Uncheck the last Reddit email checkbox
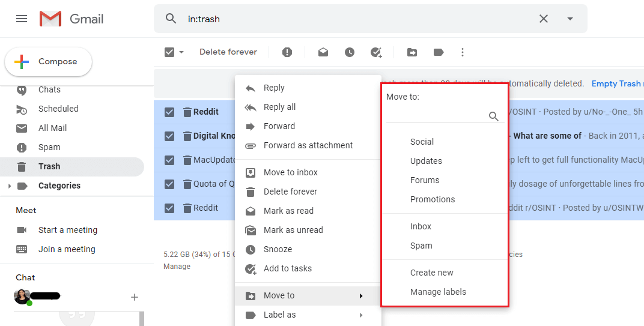This screenshot has height=326, width=644. point(169,208)
